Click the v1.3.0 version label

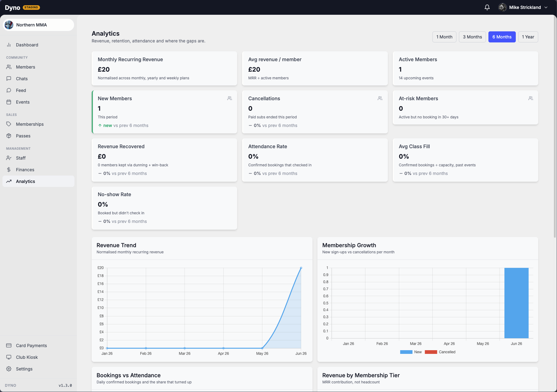pyautogui.click(x=65, y=385)
